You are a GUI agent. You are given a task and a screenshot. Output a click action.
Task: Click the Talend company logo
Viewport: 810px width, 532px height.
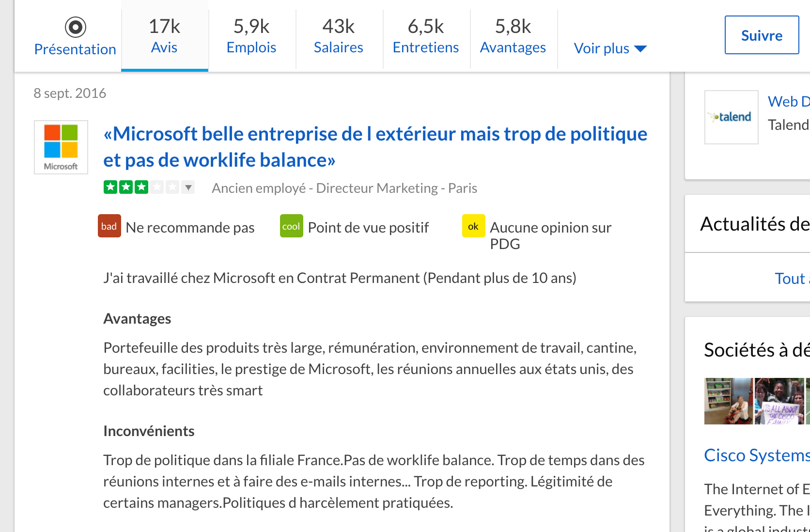(x=731, y=117)
